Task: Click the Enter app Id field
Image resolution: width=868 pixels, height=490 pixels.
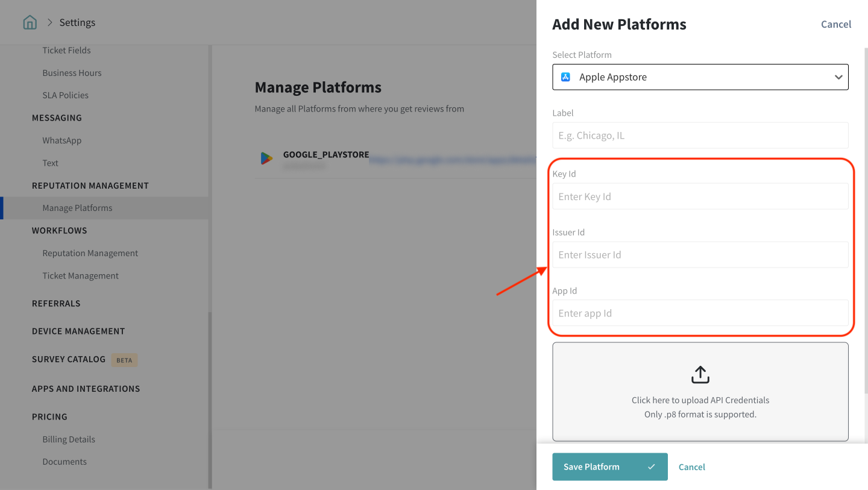Action: (700, 313)
